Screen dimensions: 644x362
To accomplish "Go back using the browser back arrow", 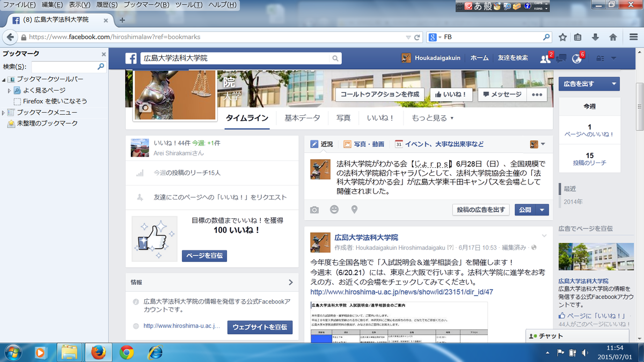I will (10, 37).
